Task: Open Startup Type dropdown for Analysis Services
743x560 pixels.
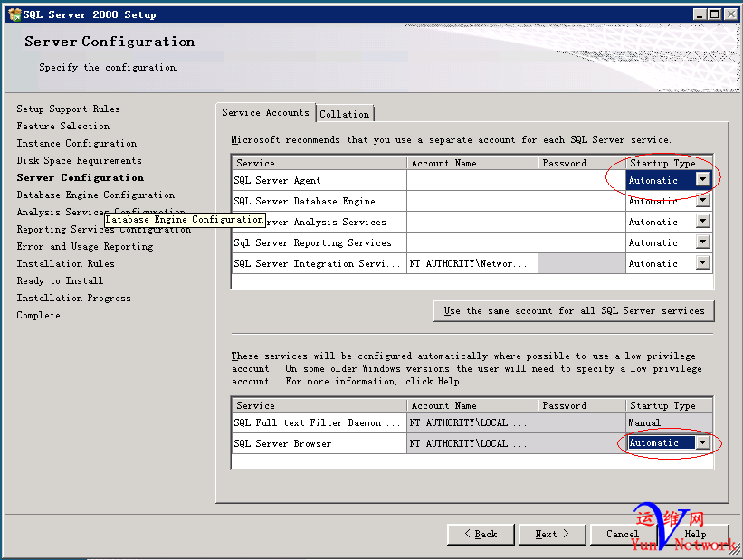Action: point(702,221)
